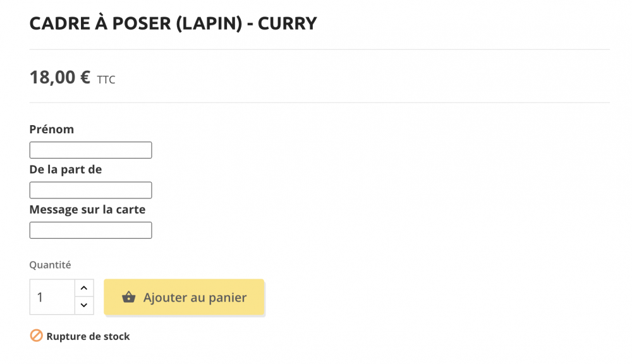This screenshot has height=364, width=632.
Task: Click the basket icon inside the yellow button
Action: [x=130, y=297]
